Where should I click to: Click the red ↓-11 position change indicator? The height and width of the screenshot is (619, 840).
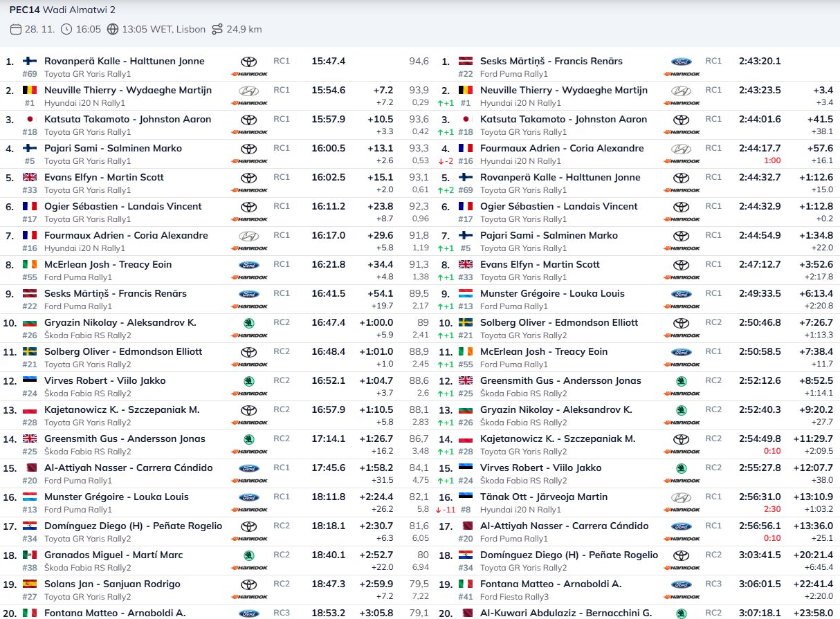pyautogui.click(x=448, y=509)
